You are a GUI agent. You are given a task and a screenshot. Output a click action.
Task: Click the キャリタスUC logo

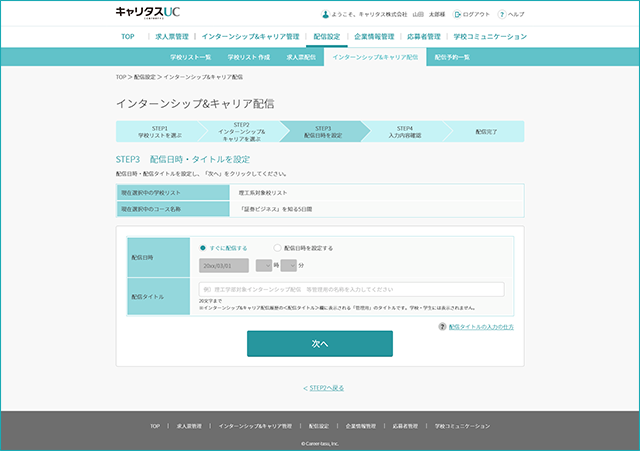click(x=148, y=13)
